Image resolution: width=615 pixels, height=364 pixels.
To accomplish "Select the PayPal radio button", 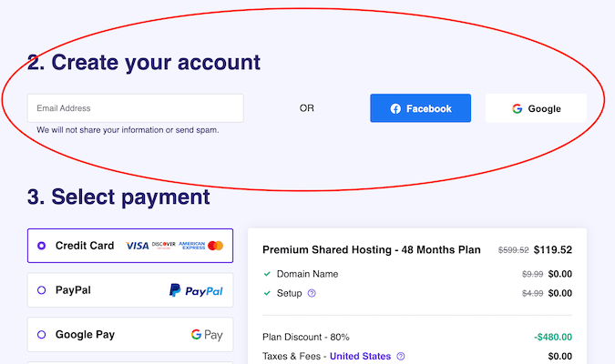I will [x=41, y=290].
